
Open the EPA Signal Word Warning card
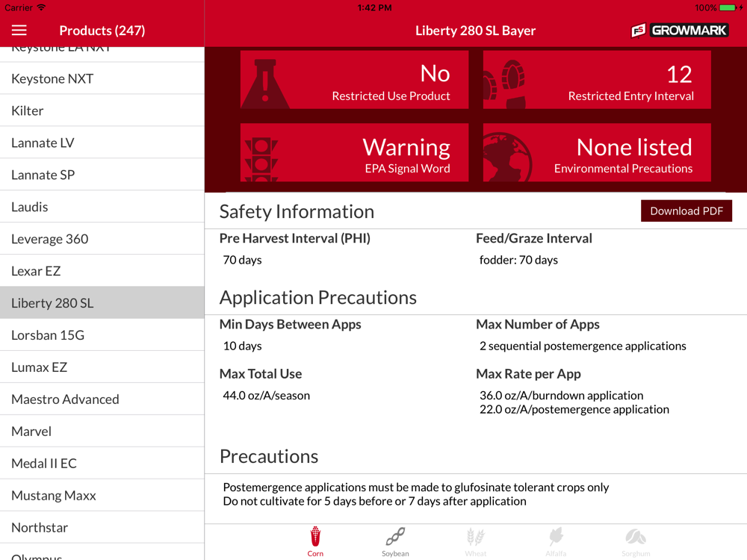[x=354, y=152]
